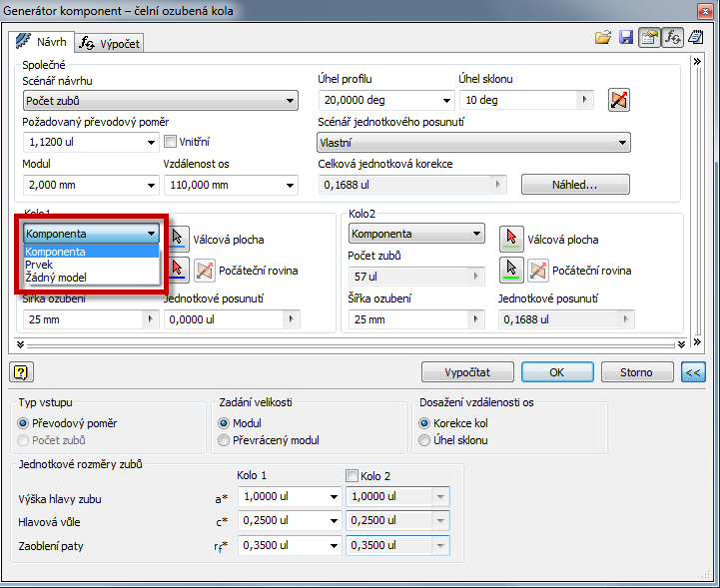Viewport: 720px width, 588px height.
Task: Select the Převrácený modul radio button
Action: click(225, 439)
